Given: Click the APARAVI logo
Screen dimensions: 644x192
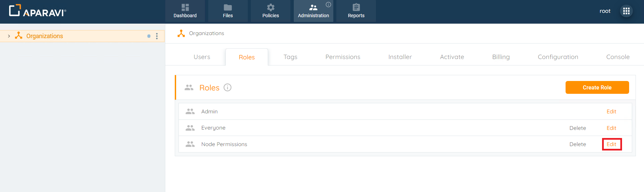Looking at the screenshot, I should pyautogui.click(x=38, y=11).
